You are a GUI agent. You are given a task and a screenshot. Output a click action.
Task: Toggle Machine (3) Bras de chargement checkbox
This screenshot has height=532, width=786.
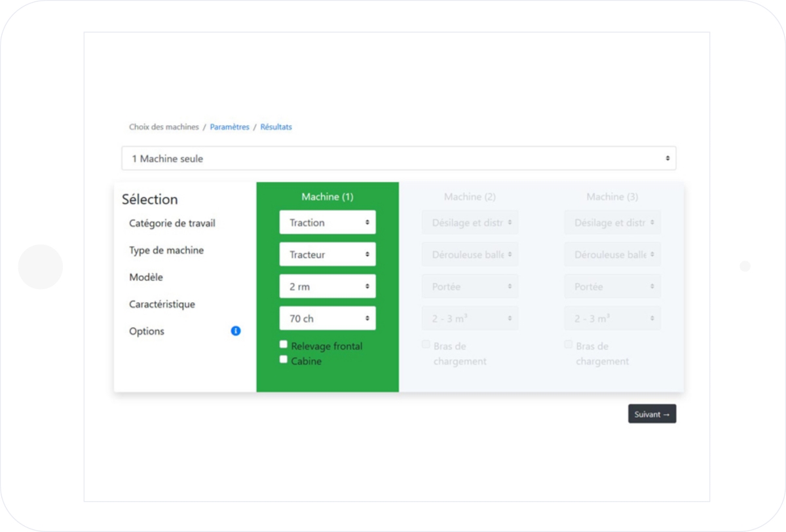pyautogui.click(x=569, y=345)
